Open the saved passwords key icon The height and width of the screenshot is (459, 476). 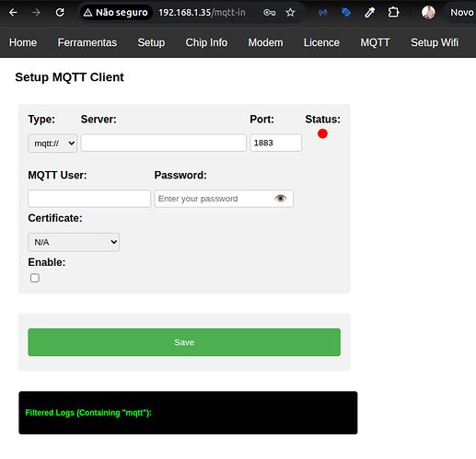pos(269,13)
